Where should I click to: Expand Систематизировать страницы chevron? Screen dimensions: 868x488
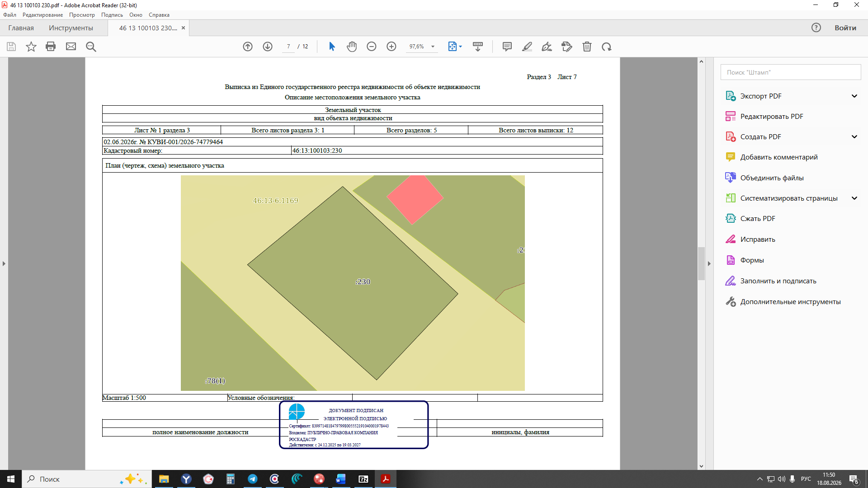[x=854, y=198]
